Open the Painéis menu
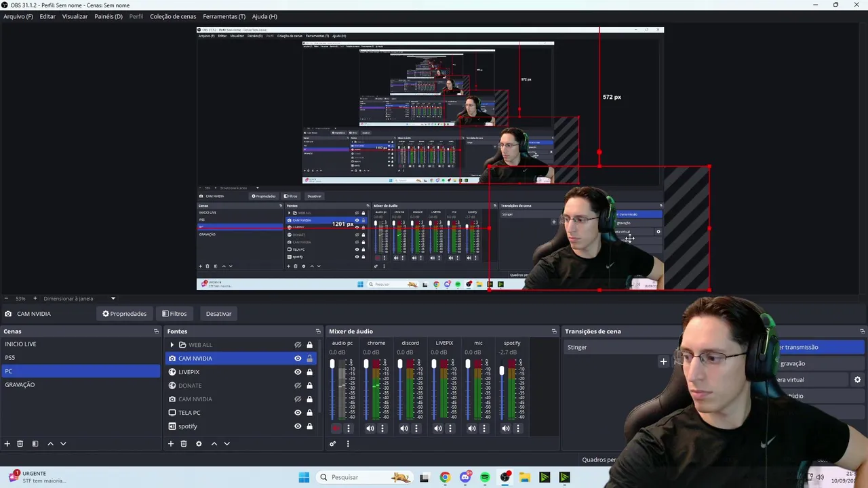Viewport: 868px width, 488px height. (x=108, y=16)
